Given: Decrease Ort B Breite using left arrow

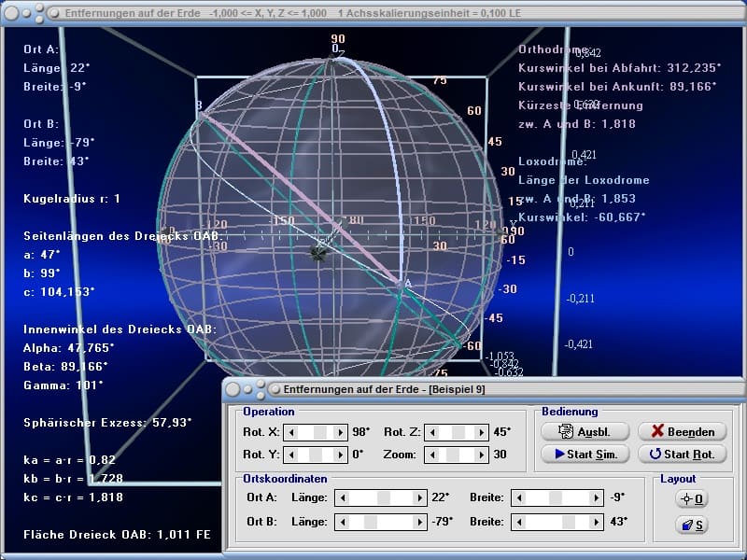Looking at the screenshot, I should click(x=519, y=522).
